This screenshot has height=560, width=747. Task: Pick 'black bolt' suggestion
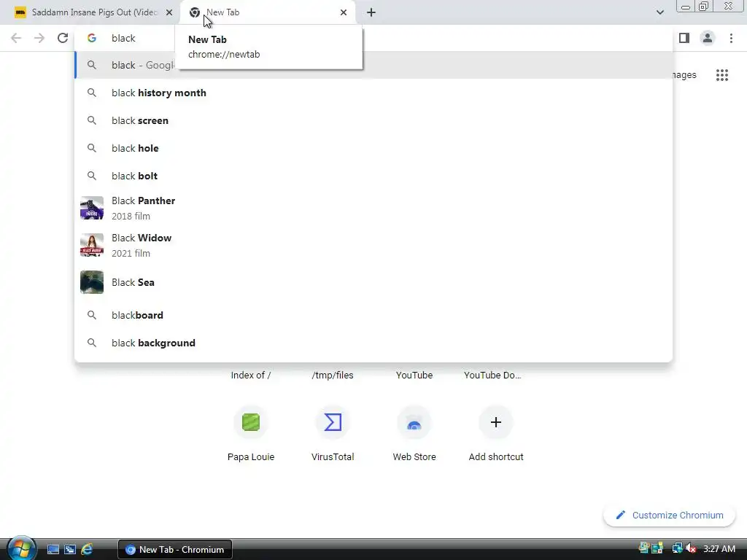tap(374, 176)
